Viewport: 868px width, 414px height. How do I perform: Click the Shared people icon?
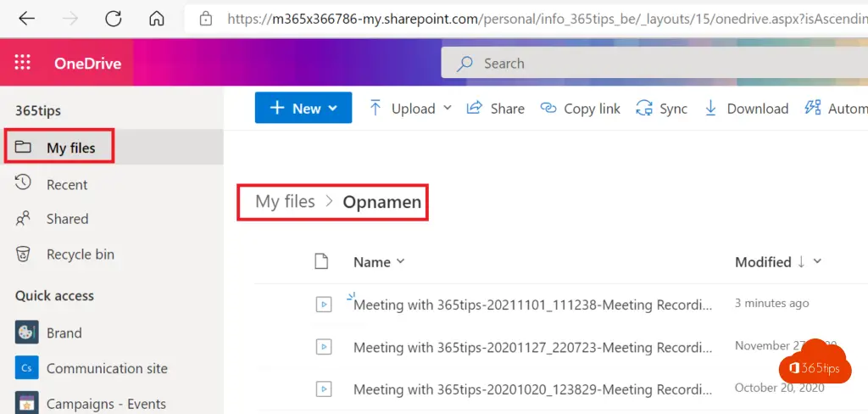23,219
